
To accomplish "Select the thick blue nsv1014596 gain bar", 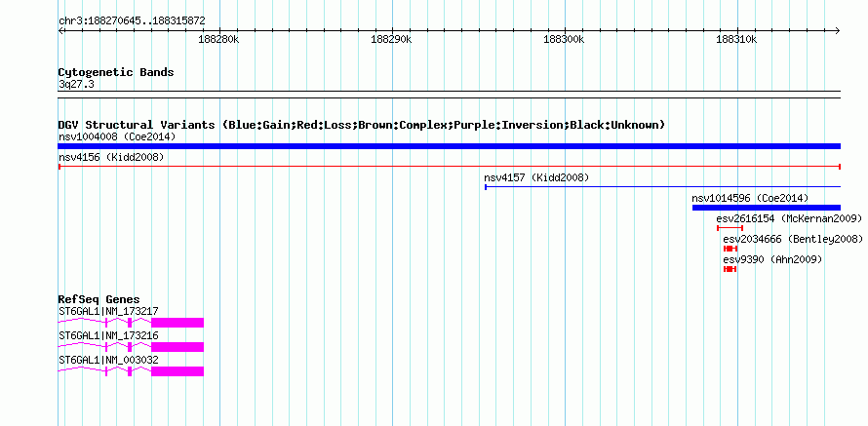I will click(x=767, y=208).
